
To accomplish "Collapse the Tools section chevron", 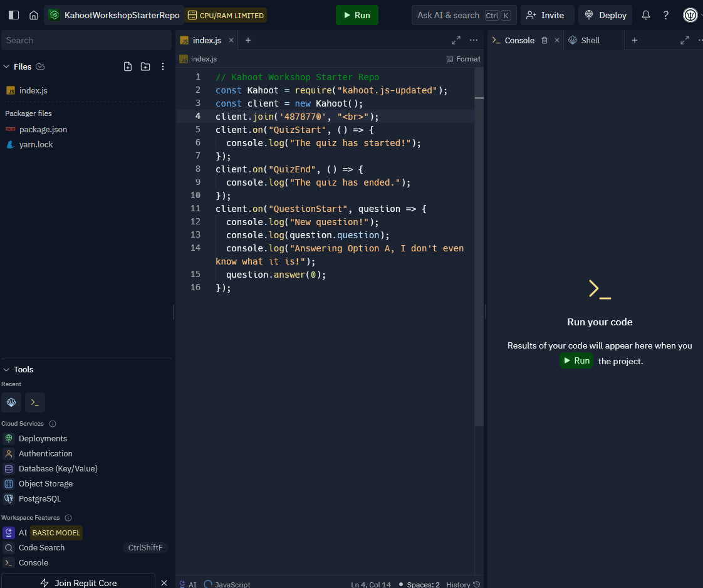I will 7,370.
